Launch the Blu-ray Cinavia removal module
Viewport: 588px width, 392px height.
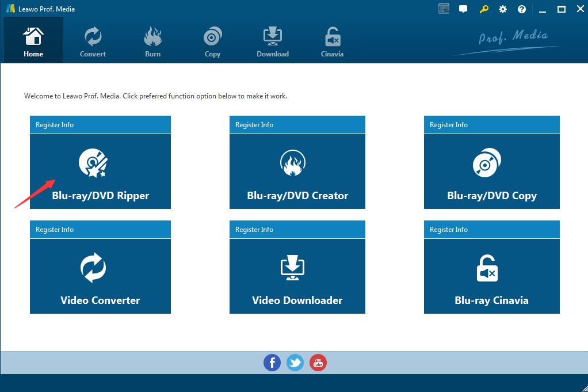pos(491,276)
